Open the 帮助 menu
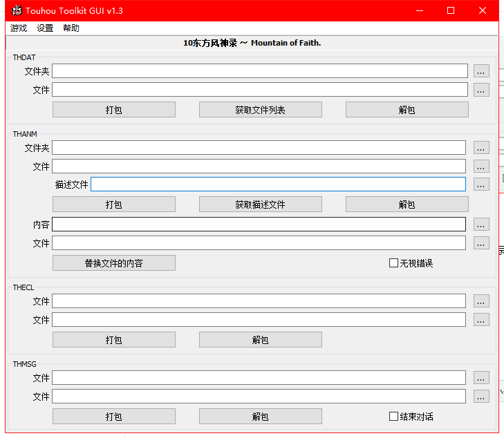 pos(71,28)
